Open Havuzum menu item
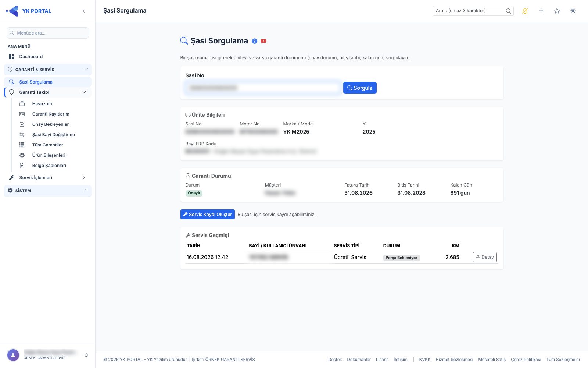This screenshot has width=588, height=368. (x=42, y=104)
